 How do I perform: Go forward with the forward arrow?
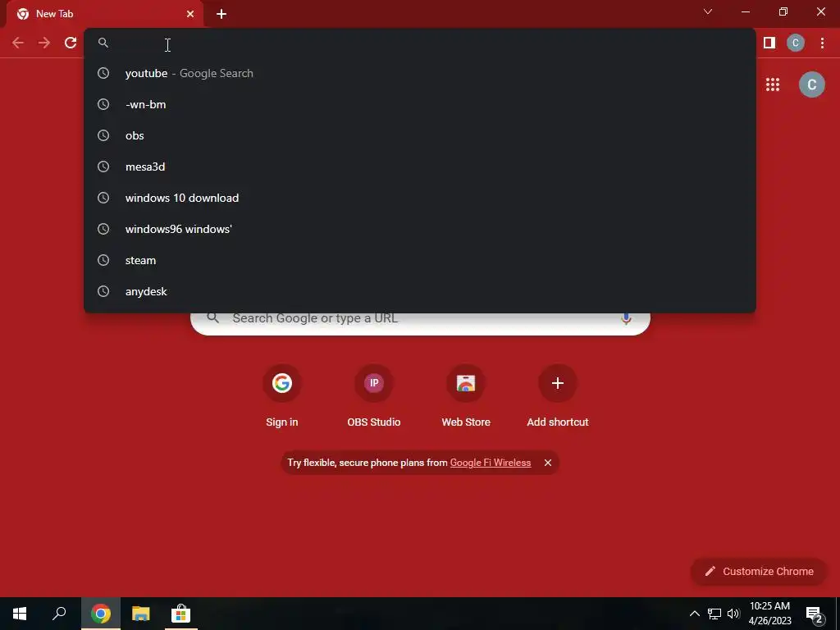click(44, 43)
